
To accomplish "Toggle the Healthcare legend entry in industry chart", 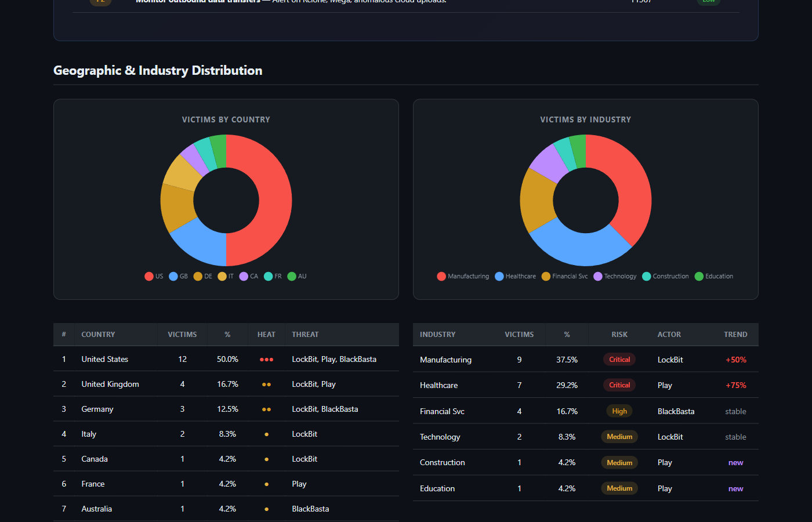I will (515, 276).
